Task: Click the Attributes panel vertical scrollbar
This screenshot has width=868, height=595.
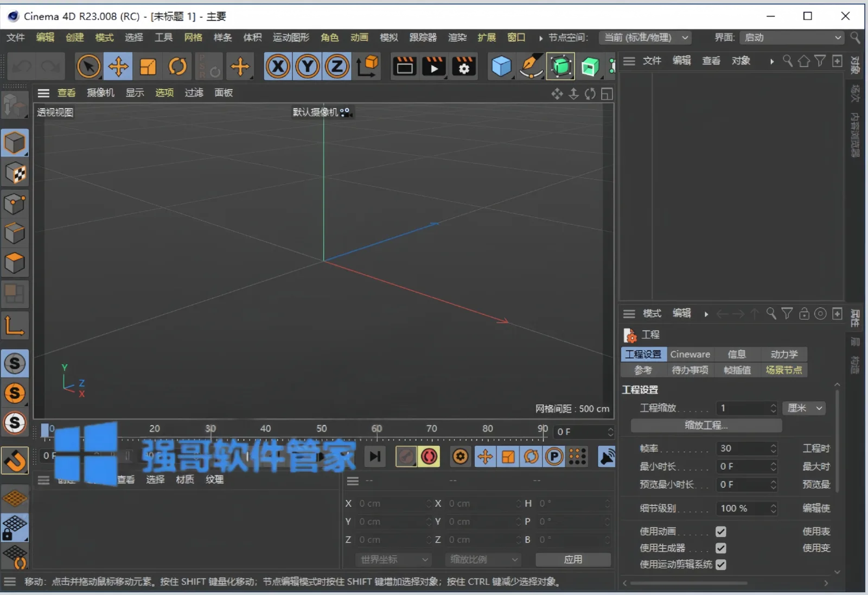Action: (x=837, y=441)
